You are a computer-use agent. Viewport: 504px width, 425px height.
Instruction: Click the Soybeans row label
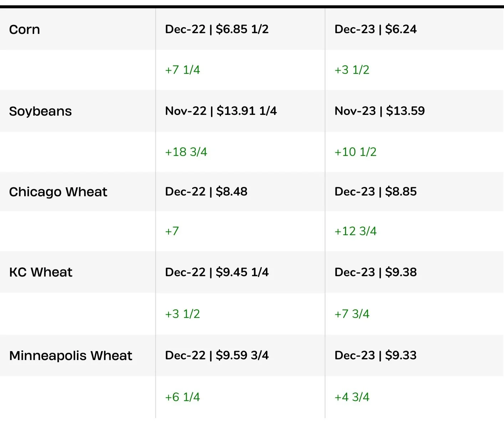click(40, 111)
